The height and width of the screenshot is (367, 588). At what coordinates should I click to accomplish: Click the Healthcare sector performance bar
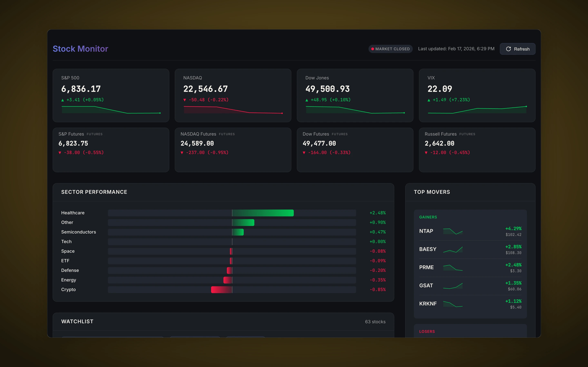tap(263, 213)
